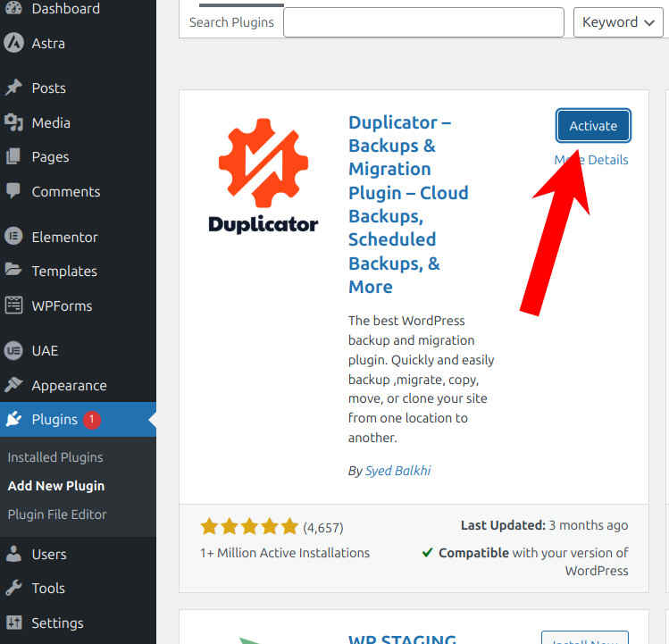The image size is (669, 644).
Task: Click the UAE round icon
Action: coord(13,350)
